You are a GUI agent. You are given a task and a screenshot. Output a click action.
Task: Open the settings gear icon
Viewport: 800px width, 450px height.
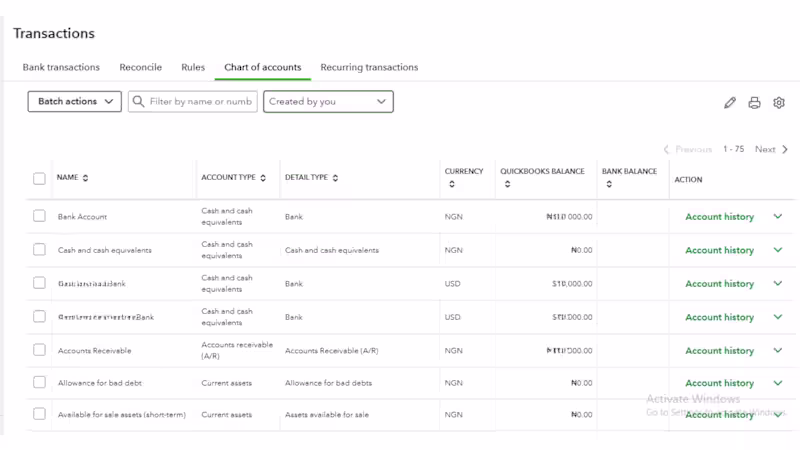[779, 102]
